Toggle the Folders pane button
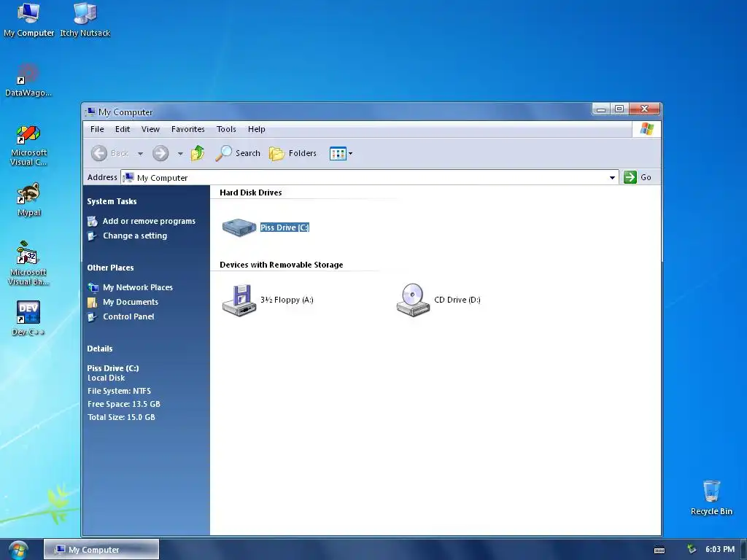Image resolution: width=747 pixels, height=560 pixels. 293,153
